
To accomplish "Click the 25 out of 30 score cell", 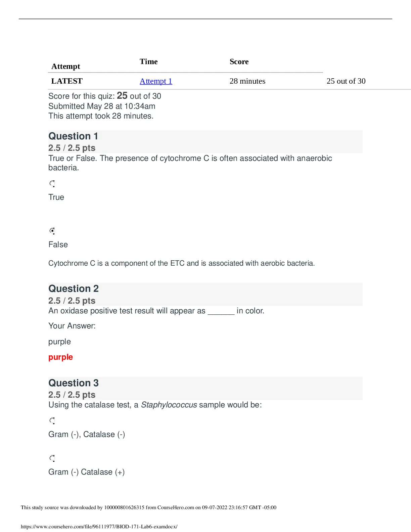I will click(346, 81).
